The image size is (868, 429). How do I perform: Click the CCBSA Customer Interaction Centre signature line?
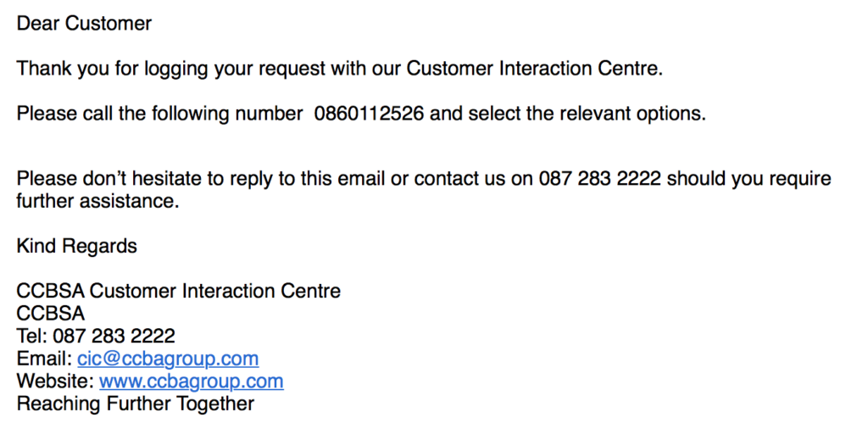coord(179,291)
